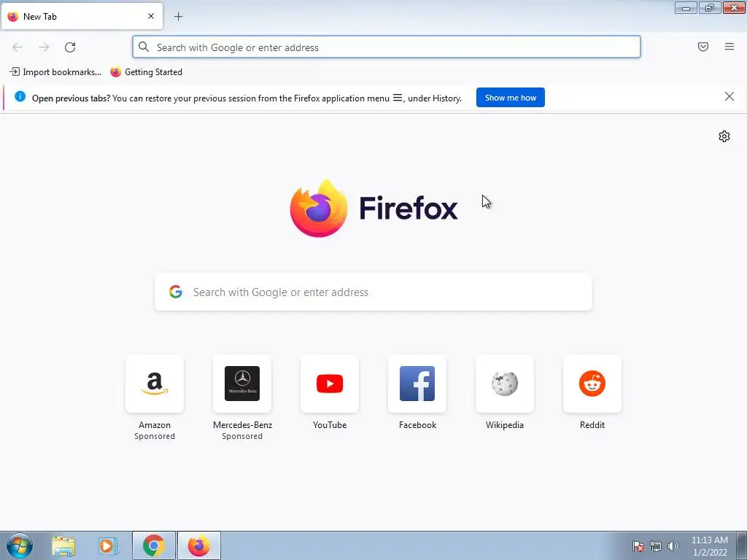This screenshot has height=560, width=747.
Task: Click the magnifier icon in address bar
Action: pyautogui.click(x=144, y=47)
